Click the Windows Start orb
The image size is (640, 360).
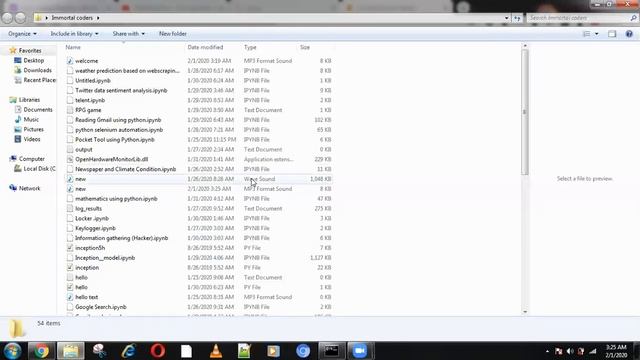(12, 351)
